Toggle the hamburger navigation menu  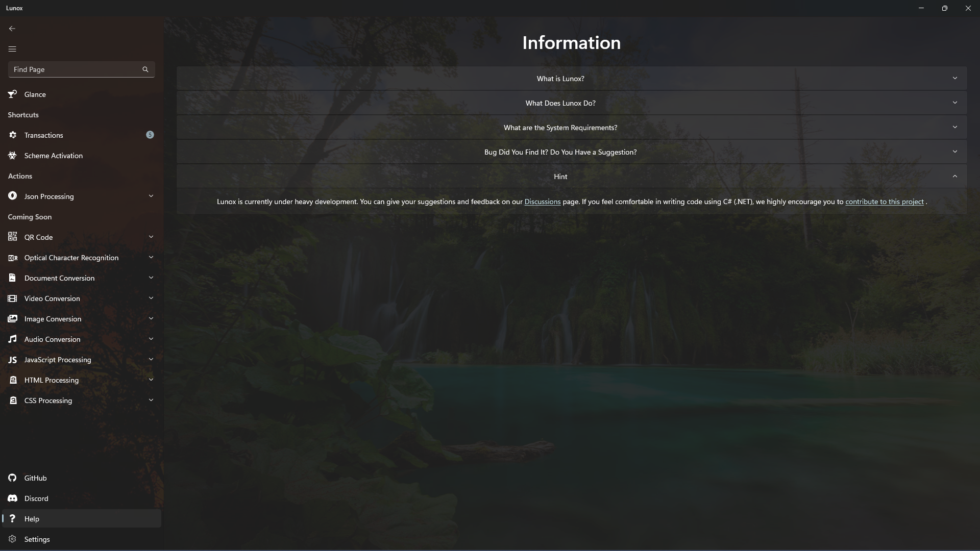[x=12, y=49]
